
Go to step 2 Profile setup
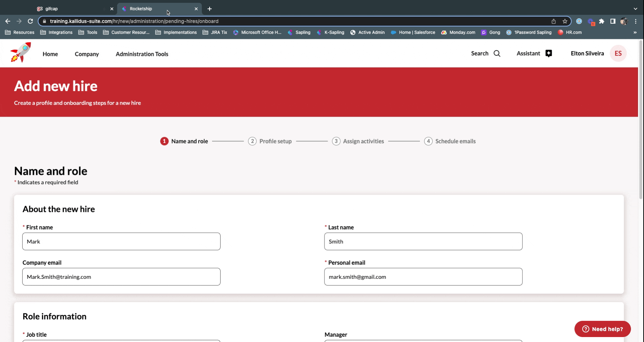(270, 141)
